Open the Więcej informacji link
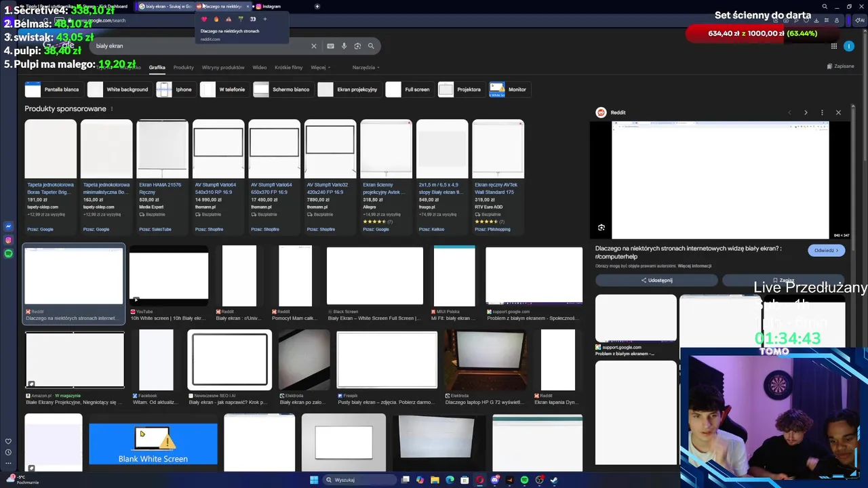This screenshot has width=868, height=488. (x=694, y=266)
